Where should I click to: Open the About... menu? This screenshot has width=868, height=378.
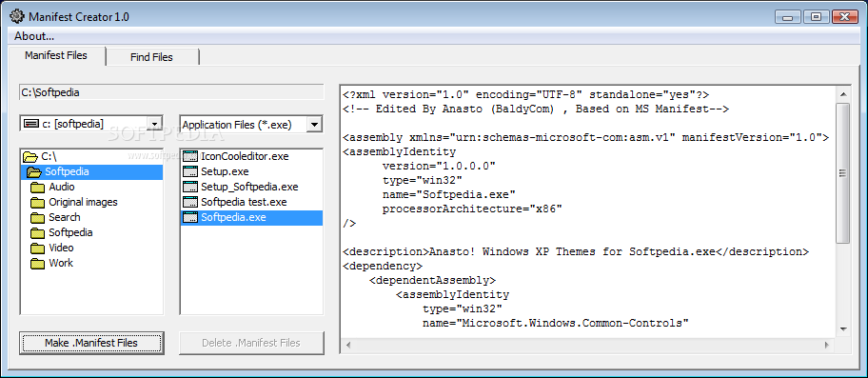coord(34,36)
